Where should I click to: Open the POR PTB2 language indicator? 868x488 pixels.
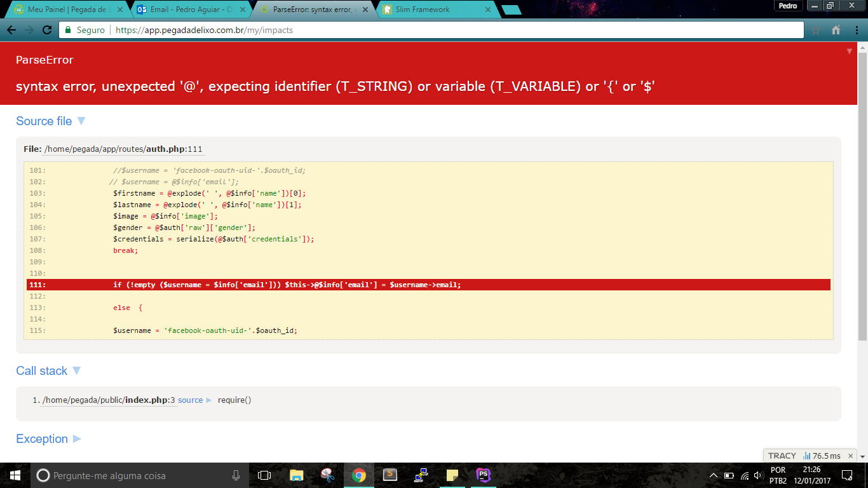point(778,475)
